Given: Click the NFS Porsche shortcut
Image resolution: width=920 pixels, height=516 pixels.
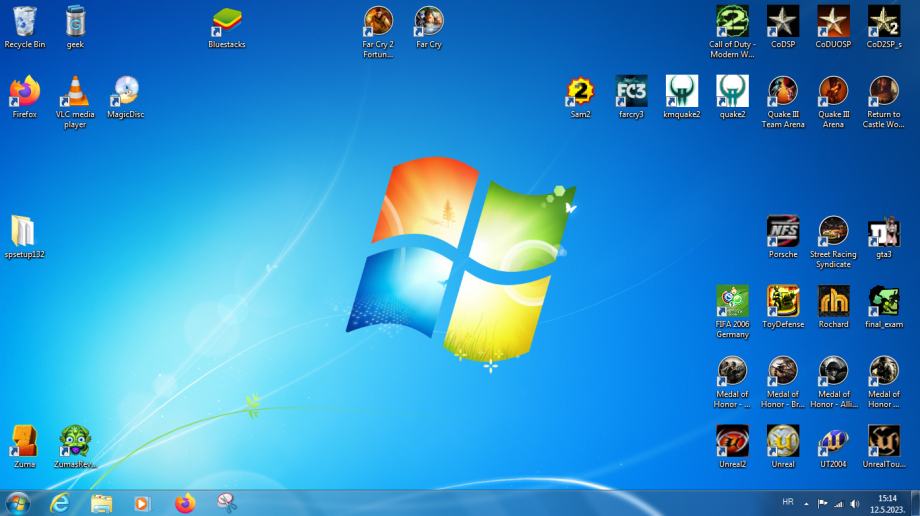Looking at the screenshot, I should [783, 237].
